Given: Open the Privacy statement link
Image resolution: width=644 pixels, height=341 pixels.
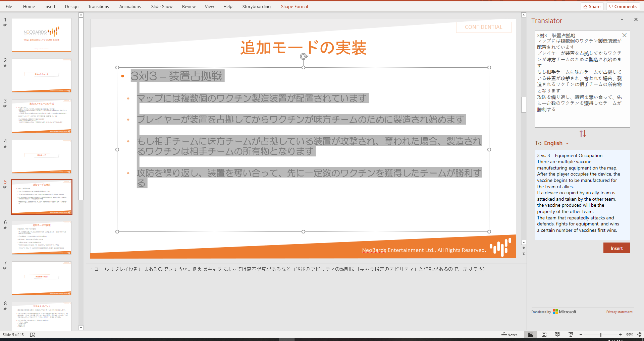Looking at the screenshot, I should coord(619,312).
